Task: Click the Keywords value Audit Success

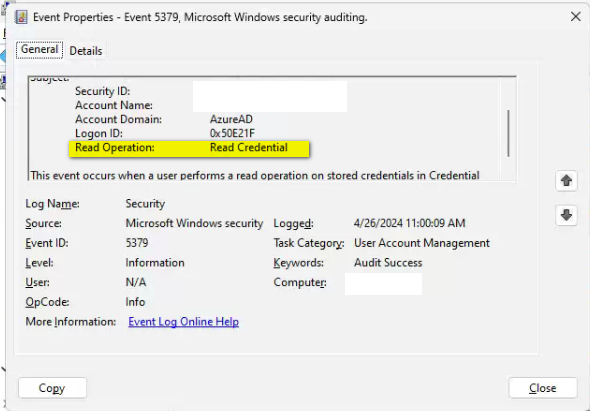Action: point(388,262)
